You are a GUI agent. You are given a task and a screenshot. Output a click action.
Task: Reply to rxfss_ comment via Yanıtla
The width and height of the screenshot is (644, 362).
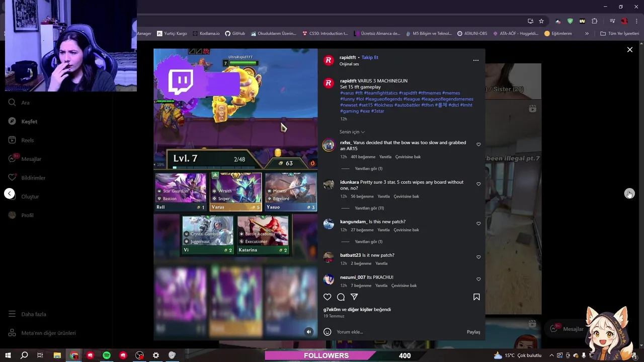tap(385, 157)
